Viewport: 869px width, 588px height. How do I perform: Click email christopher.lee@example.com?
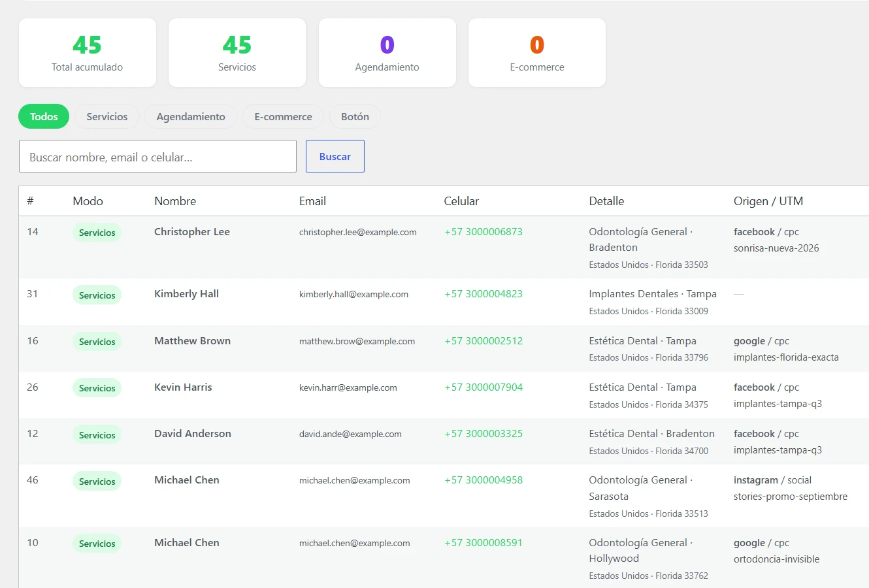tap(358, 233)
